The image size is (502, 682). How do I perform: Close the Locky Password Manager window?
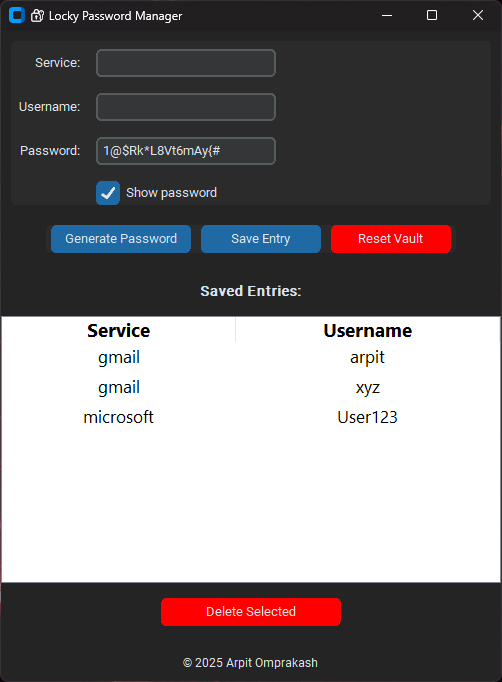[478, 15]
